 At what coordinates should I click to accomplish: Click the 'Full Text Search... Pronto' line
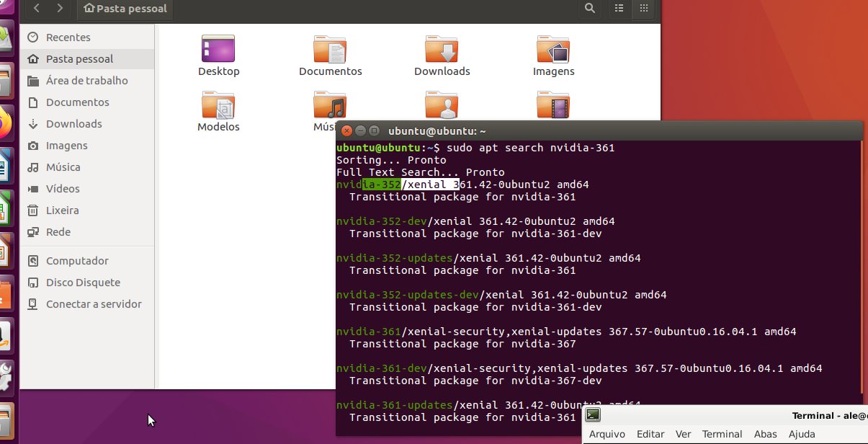pyautogui.click(x=421, y=172)
